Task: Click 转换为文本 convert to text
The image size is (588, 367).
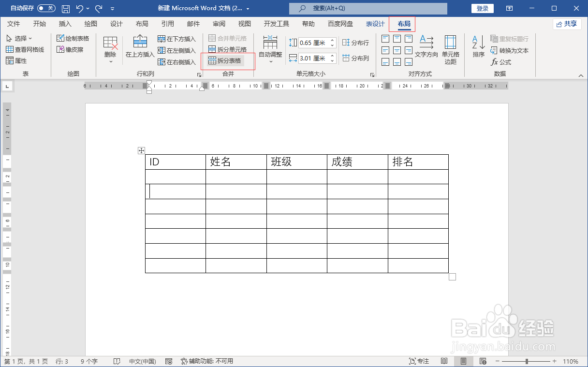Action: pyautogui.click(x=510, y=50)
